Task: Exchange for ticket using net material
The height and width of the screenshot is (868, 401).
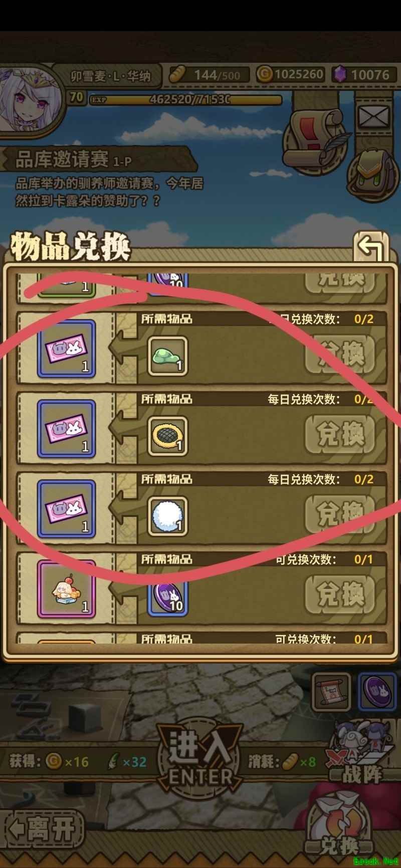Action: pyautogui.click(x=341, y=434)
